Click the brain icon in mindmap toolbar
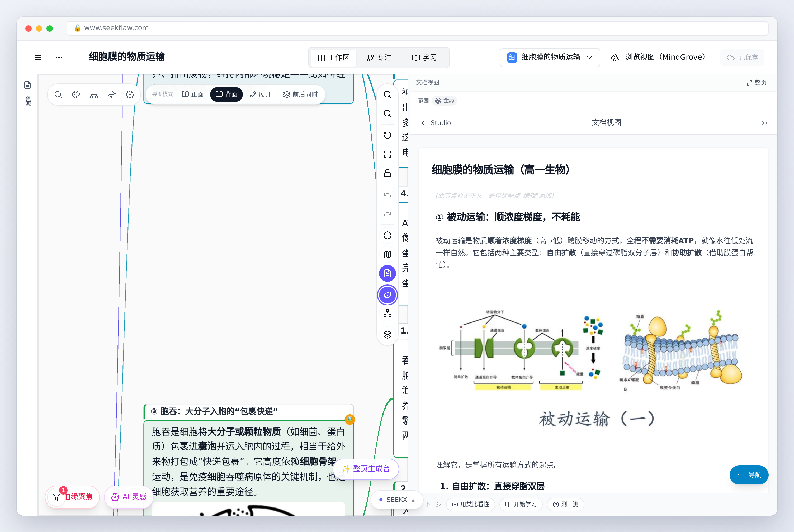Screen dimensions: 794x532 click(130, 94)
